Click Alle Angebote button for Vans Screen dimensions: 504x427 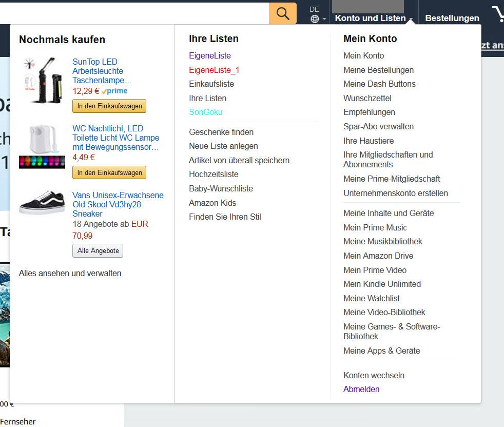click(x=98, y=251)
